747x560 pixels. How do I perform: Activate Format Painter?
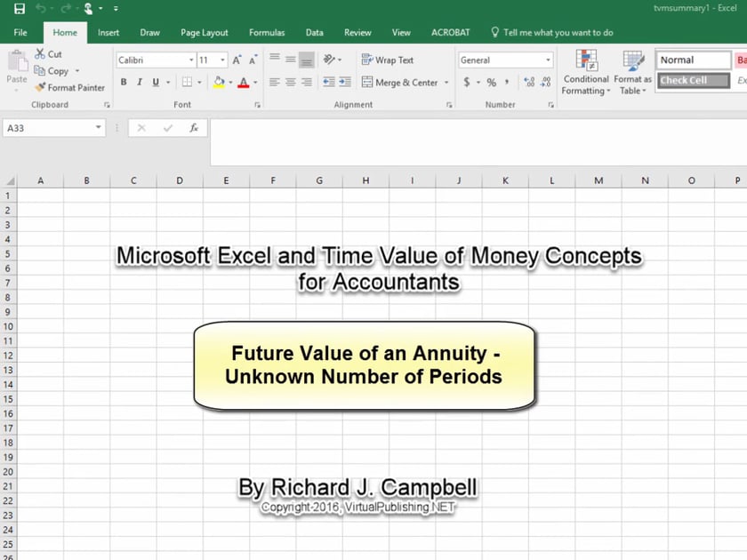[70, 88]
